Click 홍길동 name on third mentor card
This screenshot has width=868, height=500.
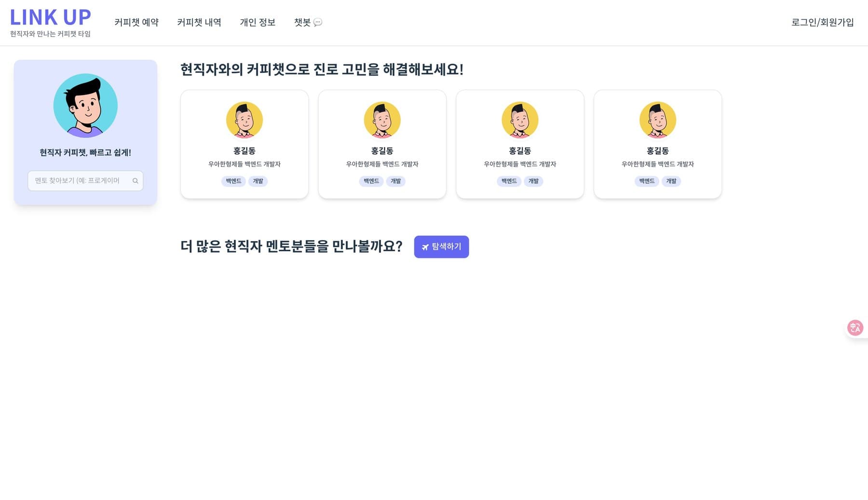pyautogui.click(x=520, y=151)
